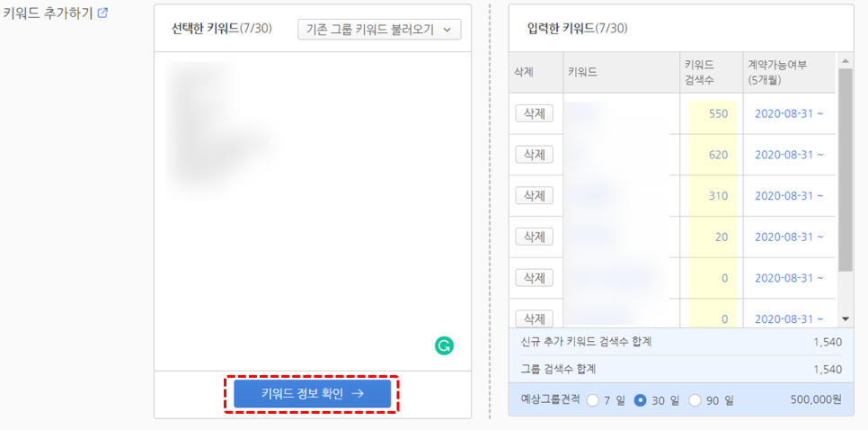Click the 키워드 정보 확인 button
The width and height of the screenshot is (868, 430).
click(x=312, y=393)
